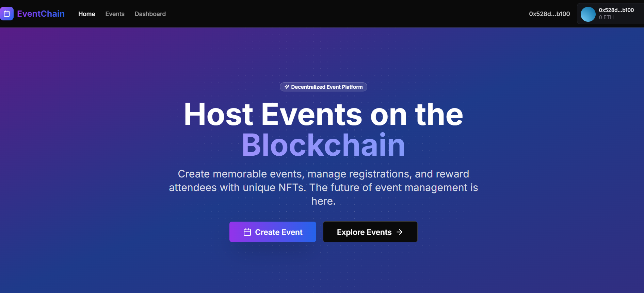644x293 pixels.
Task: Click the sparkle icon in Decentralized Event Platform badge
Action: tap(286, 87)
